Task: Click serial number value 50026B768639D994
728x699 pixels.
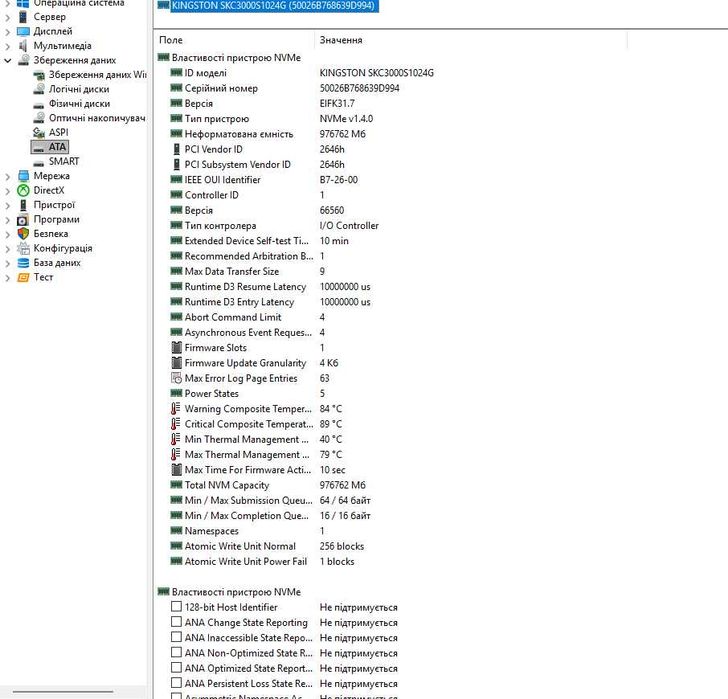Action: (359, 88)
